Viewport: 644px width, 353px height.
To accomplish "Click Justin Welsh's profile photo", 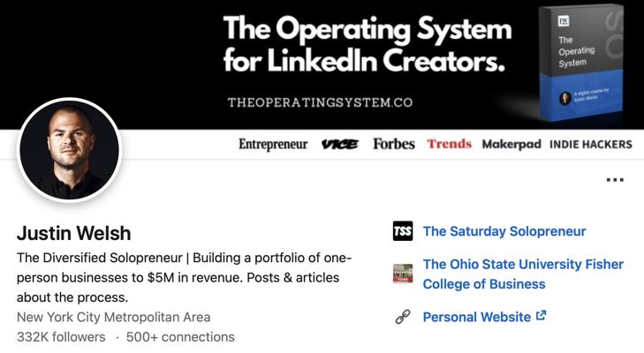I will tap(69, 150).
